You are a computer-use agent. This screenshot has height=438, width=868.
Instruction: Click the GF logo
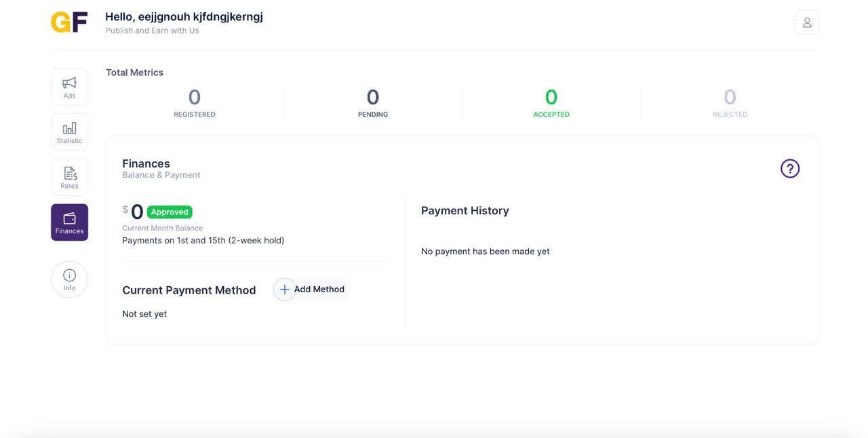[x=69, y=22]
